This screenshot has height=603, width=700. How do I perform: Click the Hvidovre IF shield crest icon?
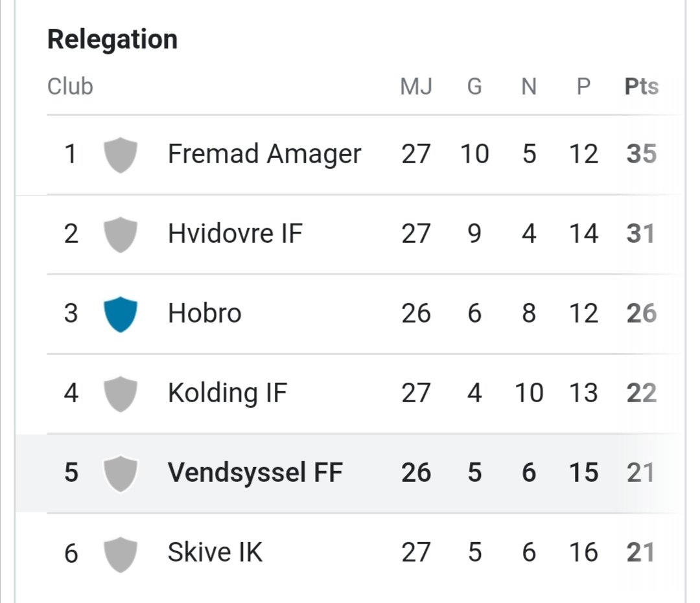(x=120, y=234)
